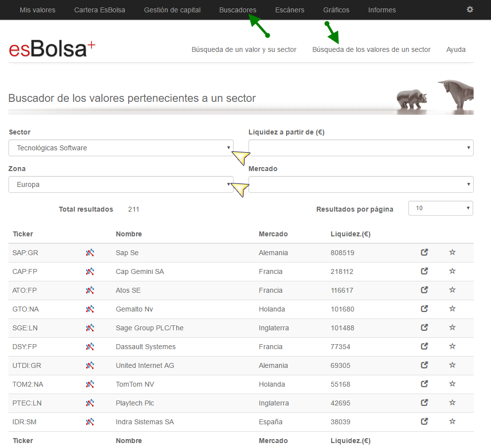Click the top Ticker column header

click(23, 234)
